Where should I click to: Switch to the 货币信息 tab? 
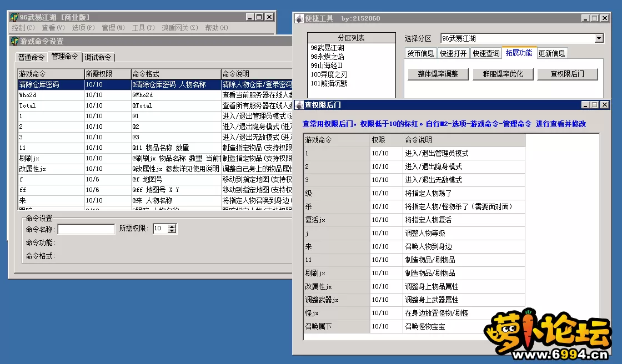pos(421,53)
